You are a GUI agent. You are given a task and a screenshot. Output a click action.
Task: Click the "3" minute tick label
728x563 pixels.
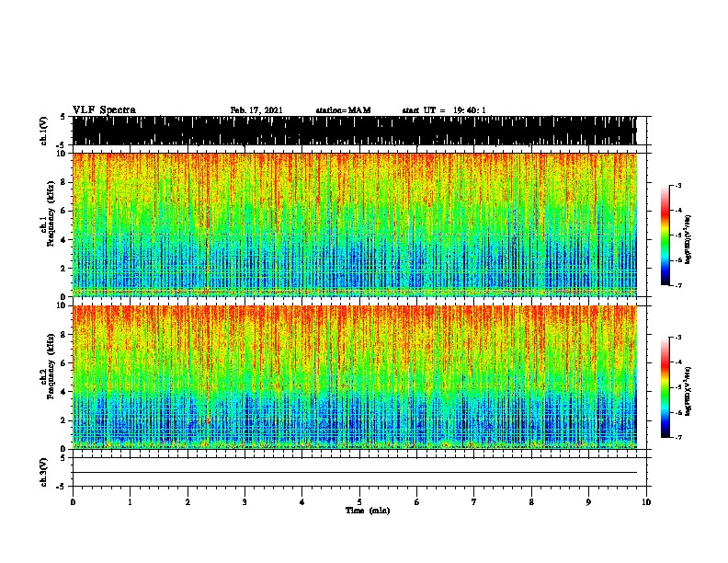point(245,502)
